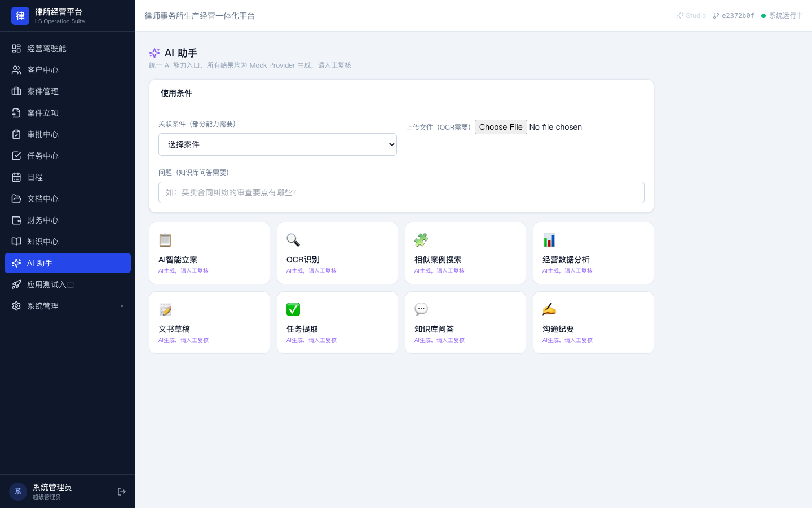Click the magnifier icon on OCR识别 card

[x=293, y=240]
